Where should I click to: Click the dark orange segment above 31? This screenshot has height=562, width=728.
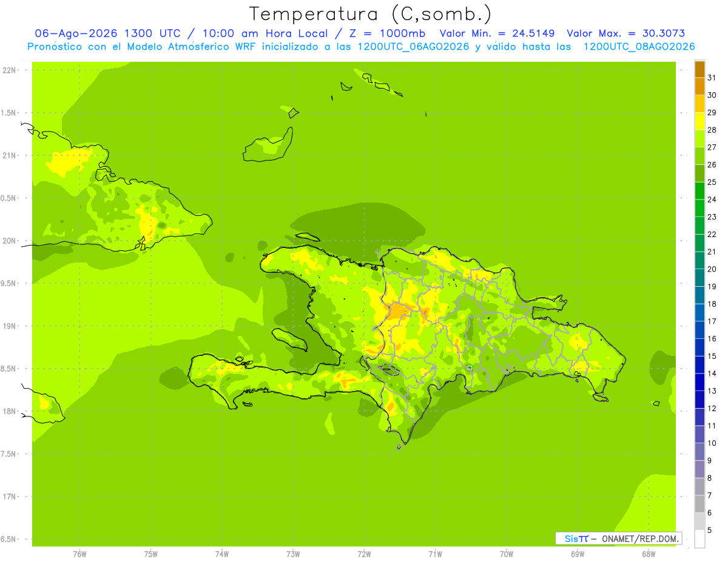tap(699, 69)
